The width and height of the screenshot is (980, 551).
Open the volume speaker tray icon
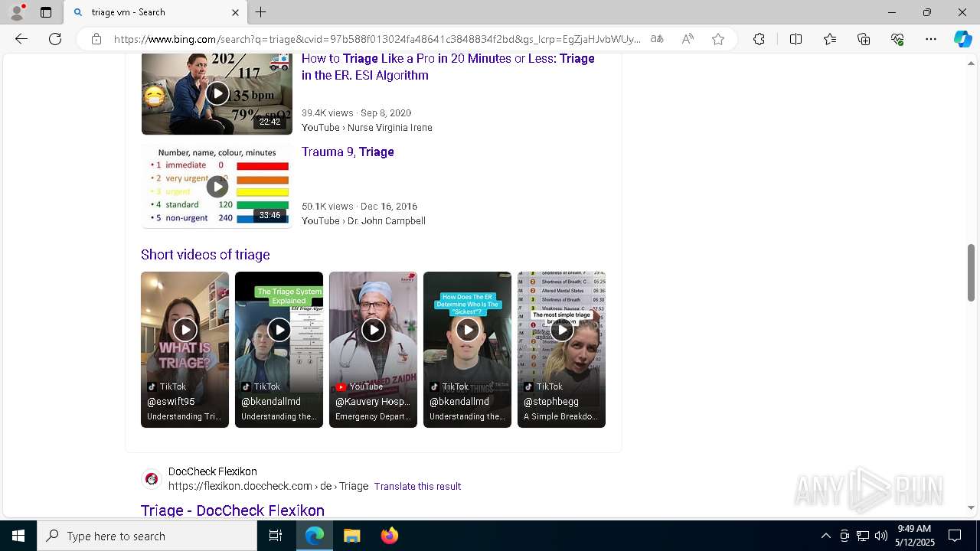(x=881, y=536)
